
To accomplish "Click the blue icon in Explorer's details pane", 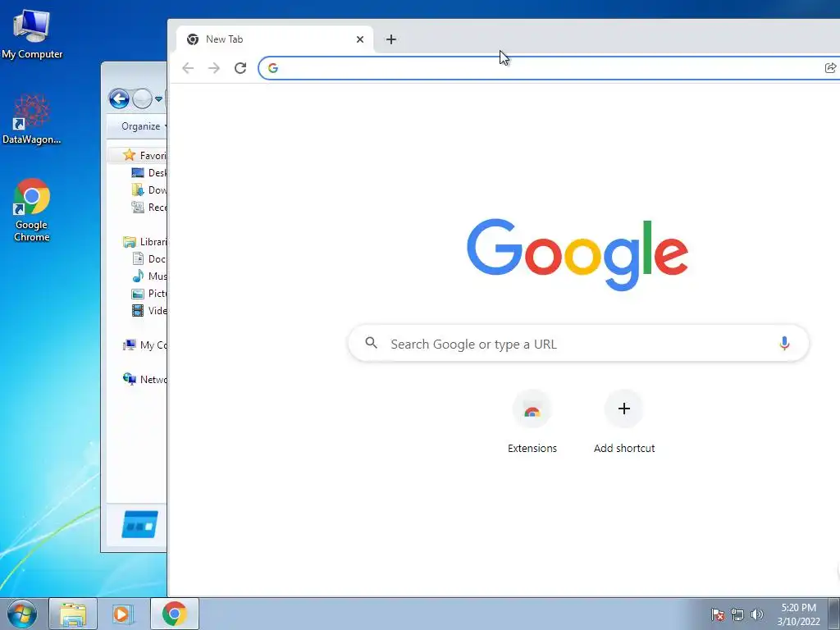I will (139, 524).
